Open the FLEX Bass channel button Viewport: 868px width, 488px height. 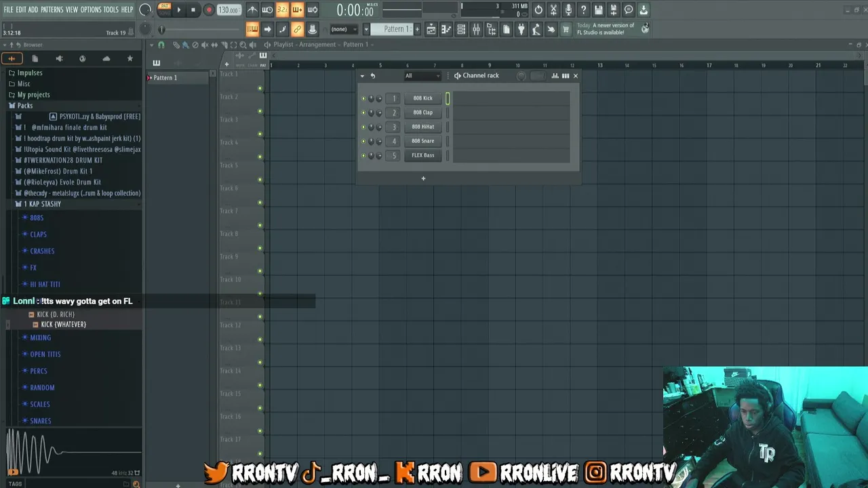point(422,155)
